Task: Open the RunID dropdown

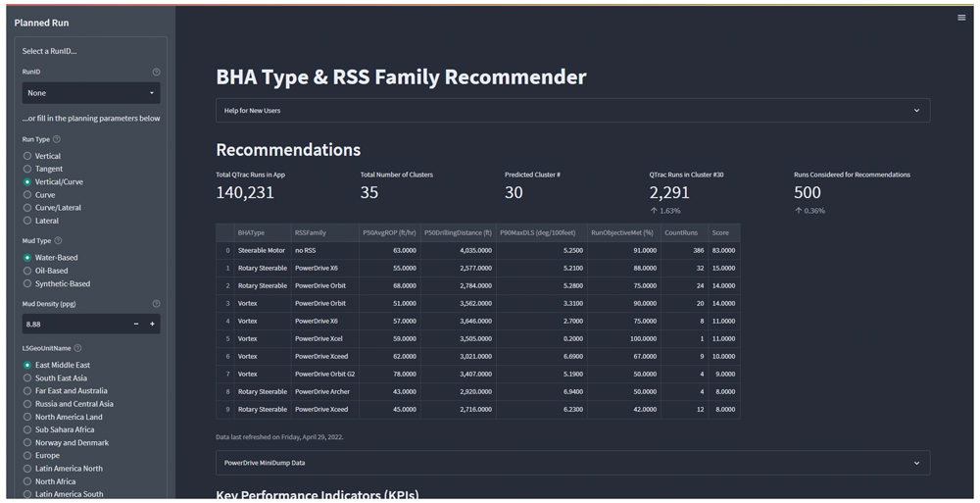Action: (x=91, y=93)
